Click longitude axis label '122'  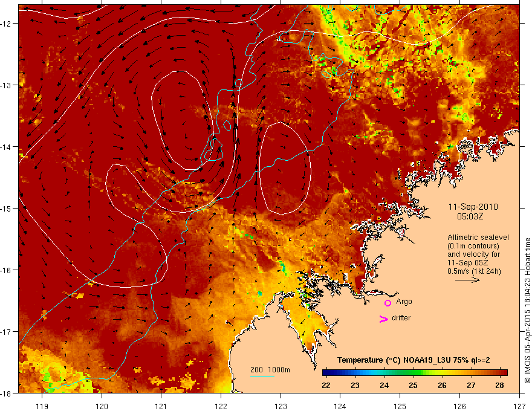pyautogui.click(x=221, y=406)
